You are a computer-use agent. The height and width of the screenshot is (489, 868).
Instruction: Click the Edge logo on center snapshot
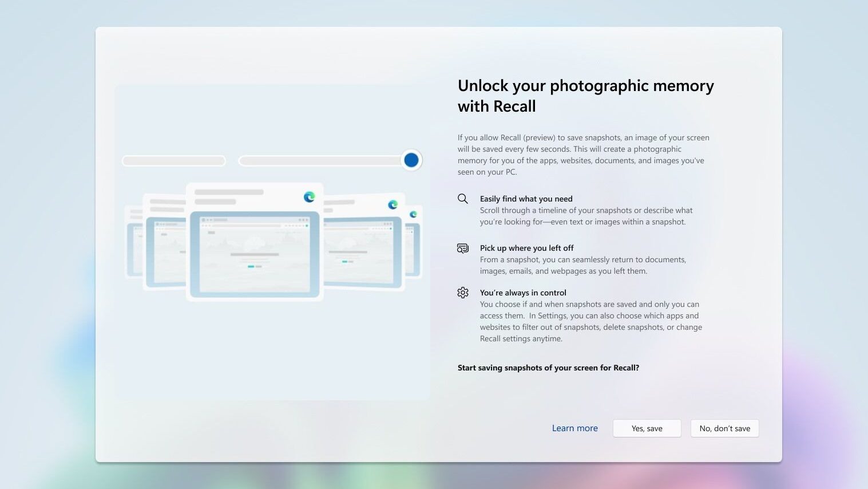pos(309,197)
